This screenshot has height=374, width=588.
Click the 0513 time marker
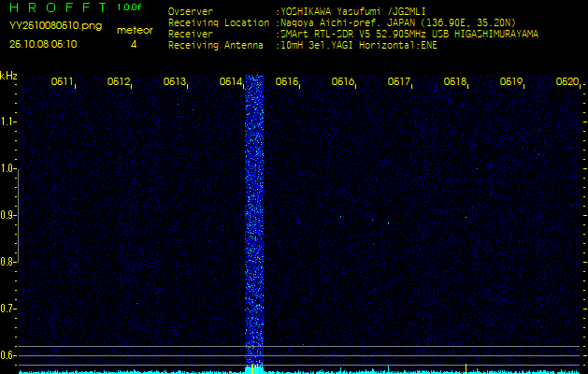[x=175, y=82]
